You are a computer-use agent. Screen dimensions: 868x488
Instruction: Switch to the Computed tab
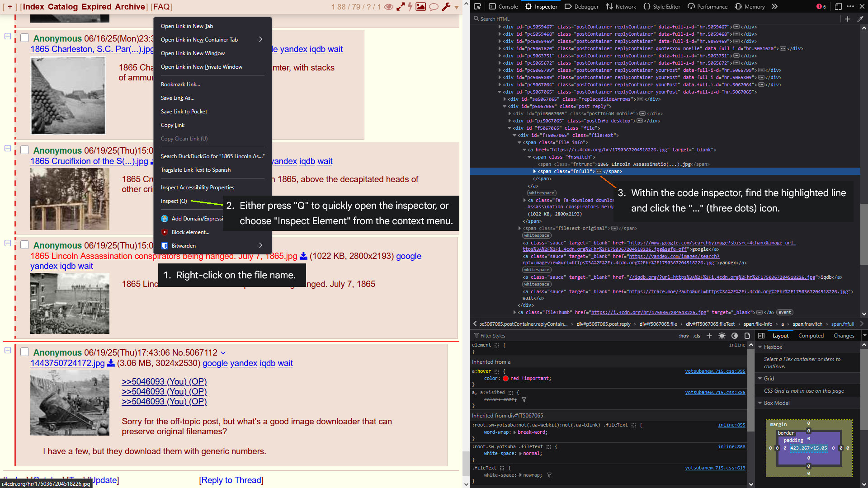[811, 336]
